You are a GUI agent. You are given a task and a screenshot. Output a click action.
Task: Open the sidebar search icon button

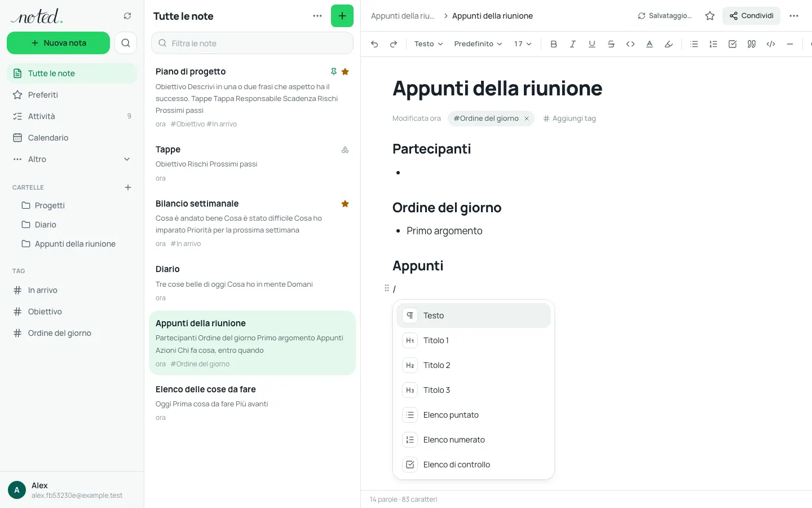[126, 43]
